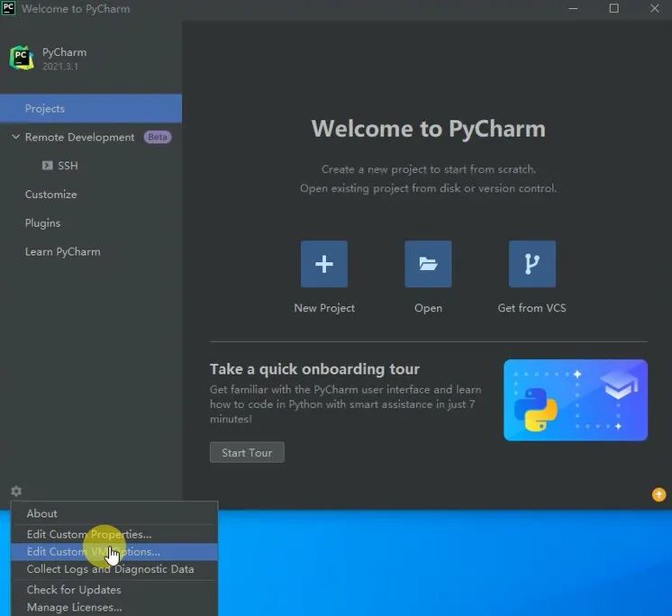Image resolution: width=672 pixels, height=616 pixels.
Task: Click the orange update notification icon
Action: point(658,494)
